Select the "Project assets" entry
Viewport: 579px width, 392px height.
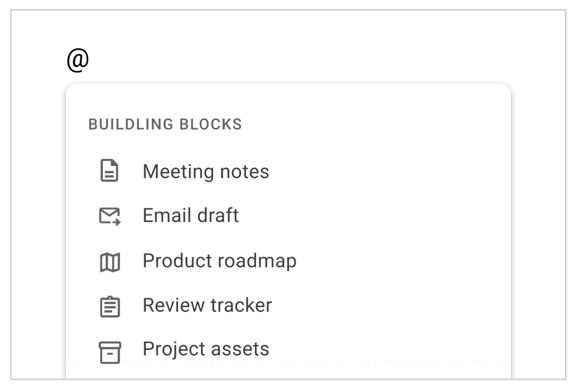click(205, 349)
